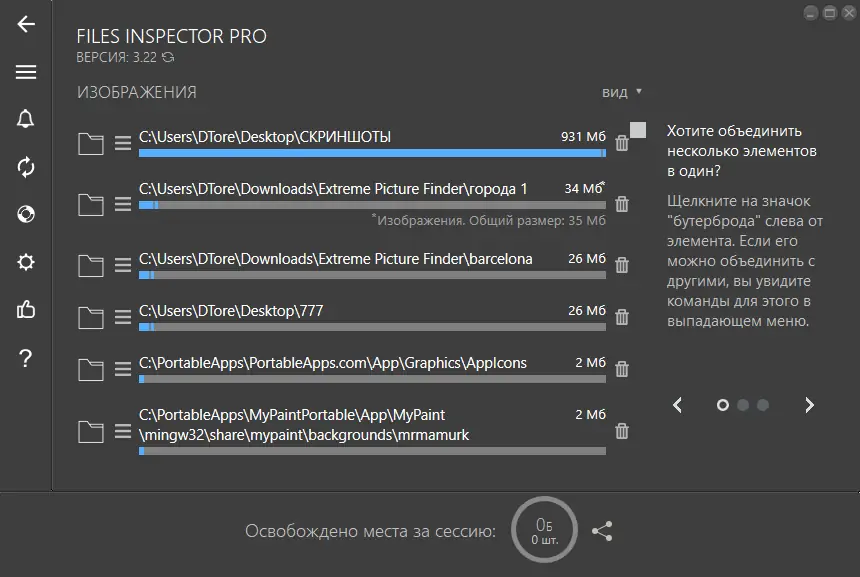860x577 pixels.
Task: Click the back arrow in the sidebar
Action: [26, 24]
